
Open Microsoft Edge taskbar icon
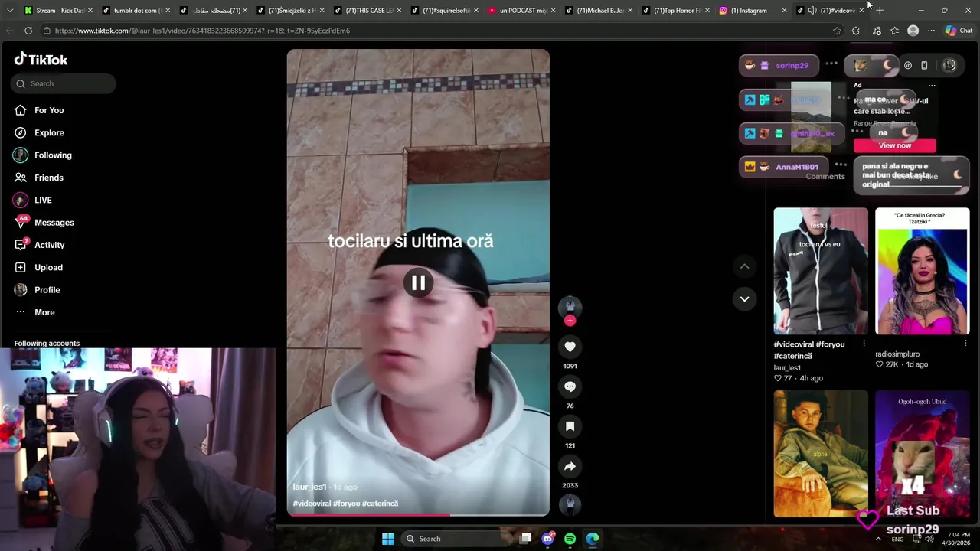[593, 539]
